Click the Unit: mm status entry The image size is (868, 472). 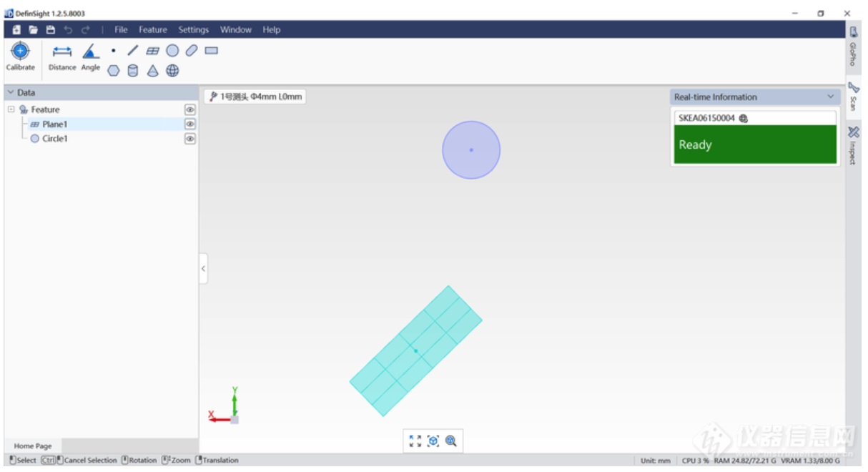pyautogui.click(x=656, y=461)
